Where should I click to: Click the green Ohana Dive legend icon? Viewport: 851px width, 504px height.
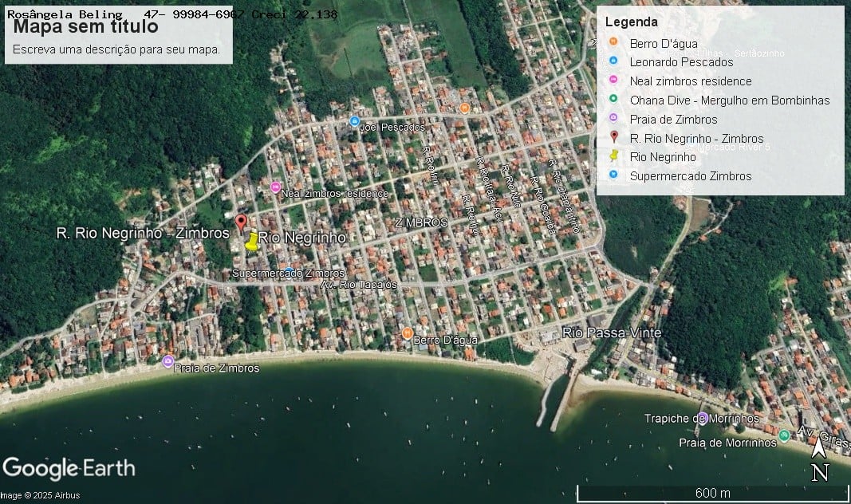pos(613,99)
